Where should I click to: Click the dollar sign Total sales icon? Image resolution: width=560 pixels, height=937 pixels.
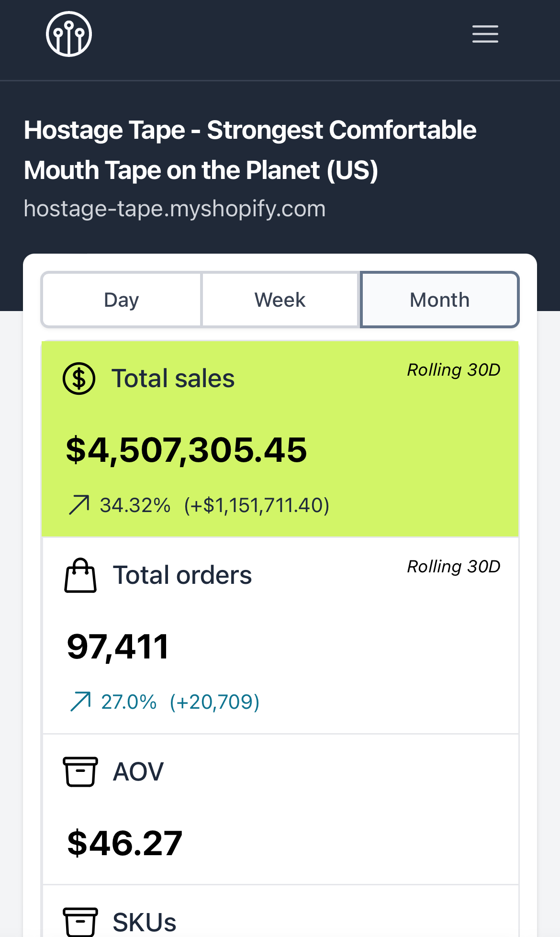(79, 379)
